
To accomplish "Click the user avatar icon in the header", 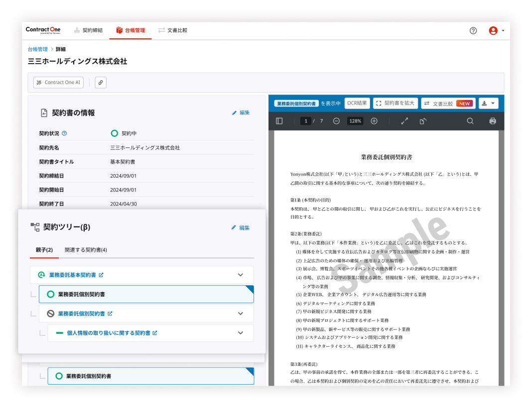I will [x=494, y=30].
